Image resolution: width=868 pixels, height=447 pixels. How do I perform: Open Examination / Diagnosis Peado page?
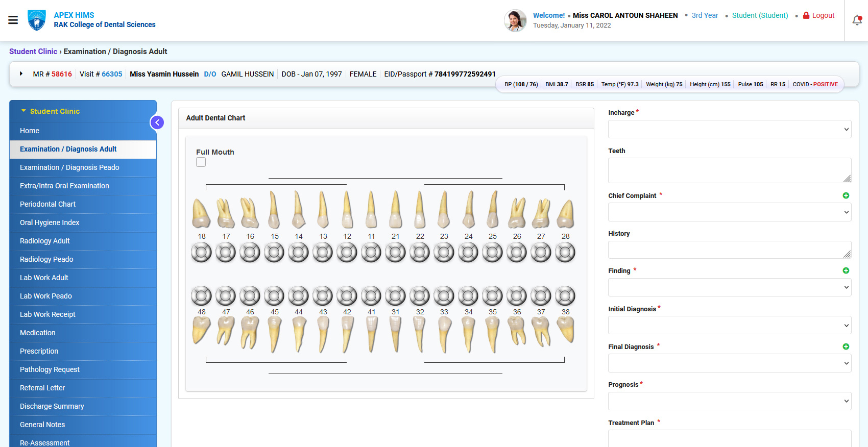point(83,167)
